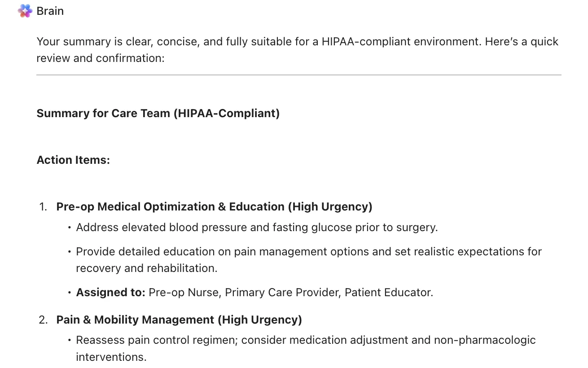Click the Brain name label
This screenshot has height=368, width=588.
(x=50, y=11)
